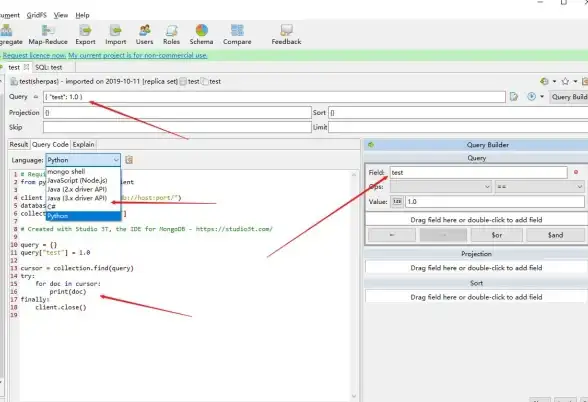This screenshot has height=402, width=588.
Task: Select Python in the language list
Action: [x=83, y=216]
